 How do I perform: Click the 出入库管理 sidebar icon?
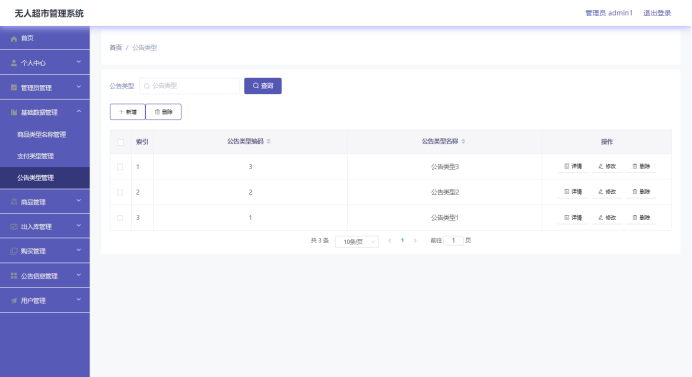coord(14,226)
